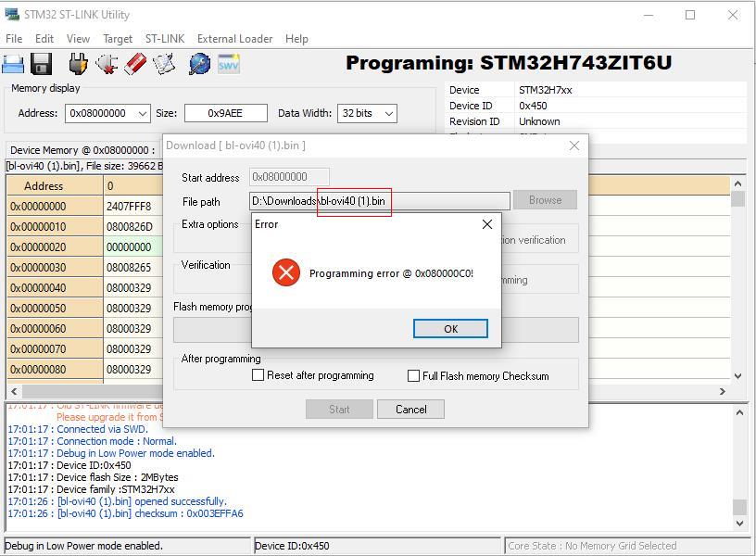The height and width of the screenshot is (556, 756).
Task: Click log line 'Connected via SWD.'
Action: tap(78, 429)
